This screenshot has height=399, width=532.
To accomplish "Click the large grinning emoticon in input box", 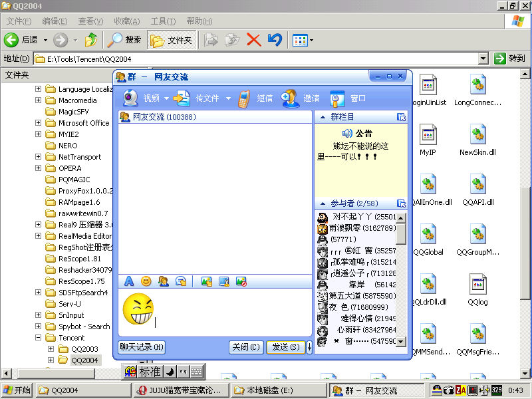I will point(138,309).
